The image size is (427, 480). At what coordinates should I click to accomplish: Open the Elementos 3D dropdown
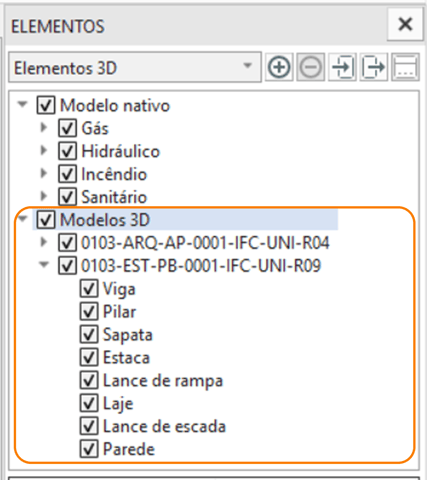coord(135,67)
